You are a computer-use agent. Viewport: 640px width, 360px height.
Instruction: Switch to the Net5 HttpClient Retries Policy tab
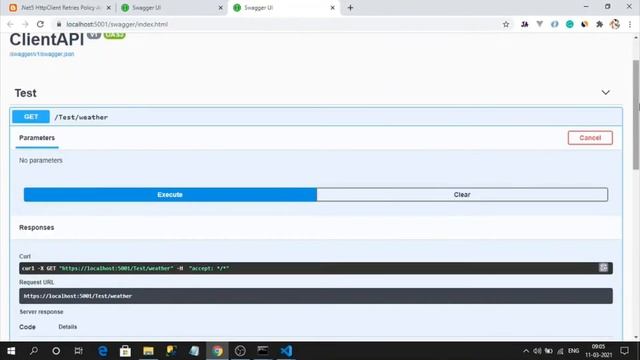[x=60, y=8]
